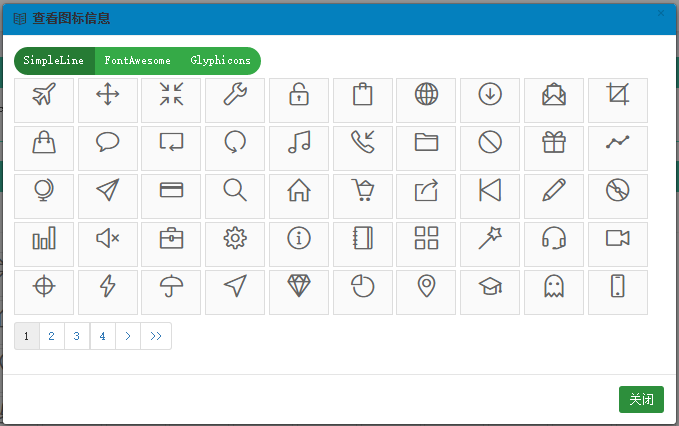Pick the wrench icon
679x426 pixels.
click(235, 95)
